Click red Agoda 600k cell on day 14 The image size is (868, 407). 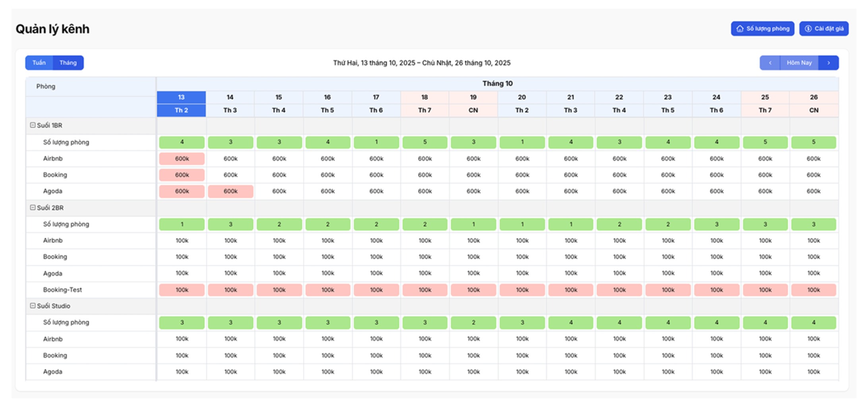230,191
